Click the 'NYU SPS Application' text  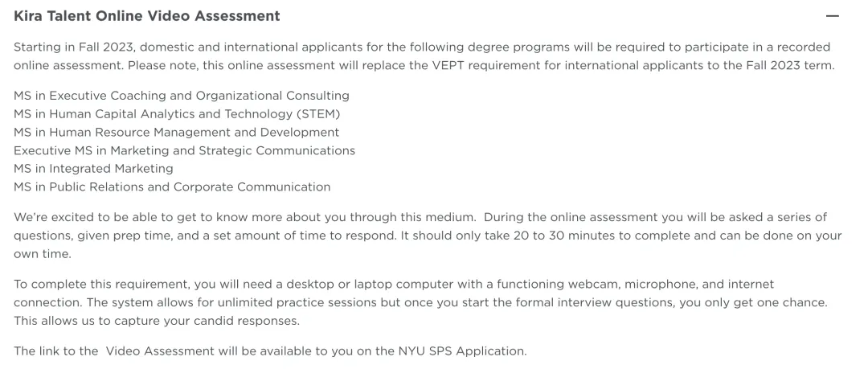(461, 351)
